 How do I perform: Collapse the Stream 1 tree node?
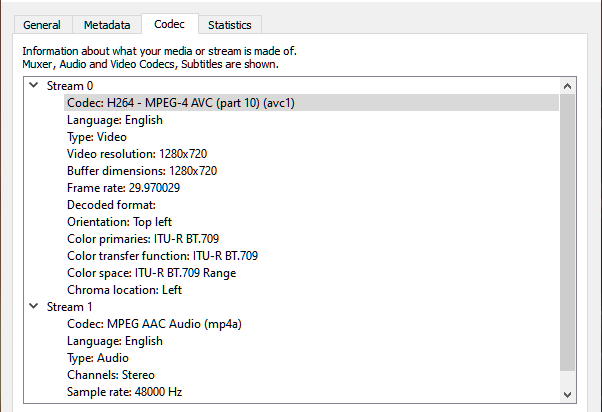34,307
